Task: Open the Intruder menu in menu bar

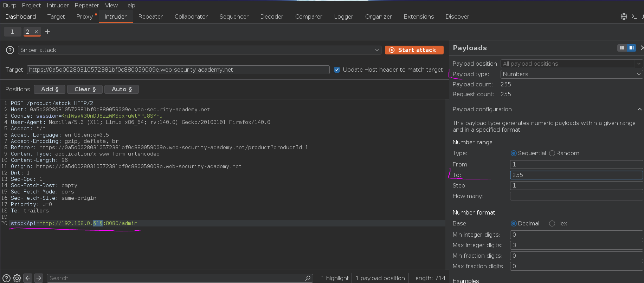Action: pos(58,5)
